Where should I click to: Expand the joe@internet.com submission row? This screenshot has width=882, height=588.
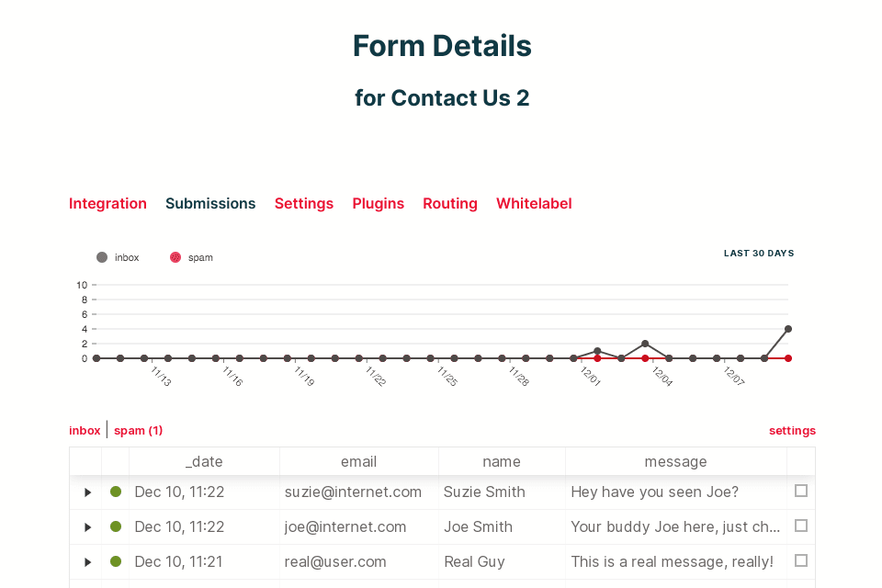pyautogui.click(x=88, y=527)
